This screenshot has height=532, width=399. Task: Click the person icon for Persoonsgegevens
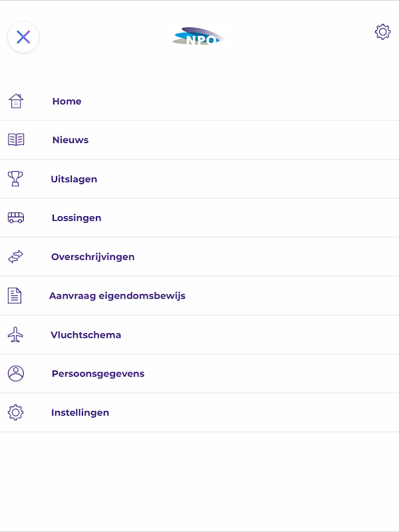[15, 373]
